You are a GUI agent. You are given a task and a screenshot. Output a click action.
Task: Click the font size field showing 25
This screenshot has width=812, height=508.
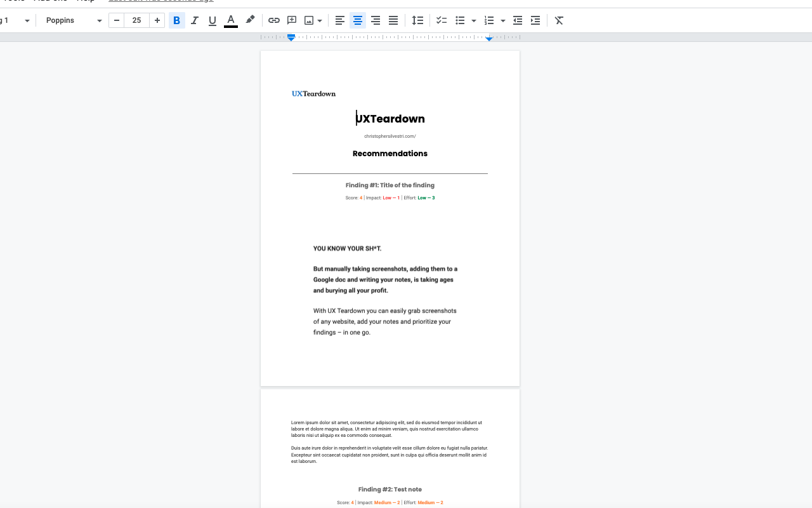(x=136, y=20)
